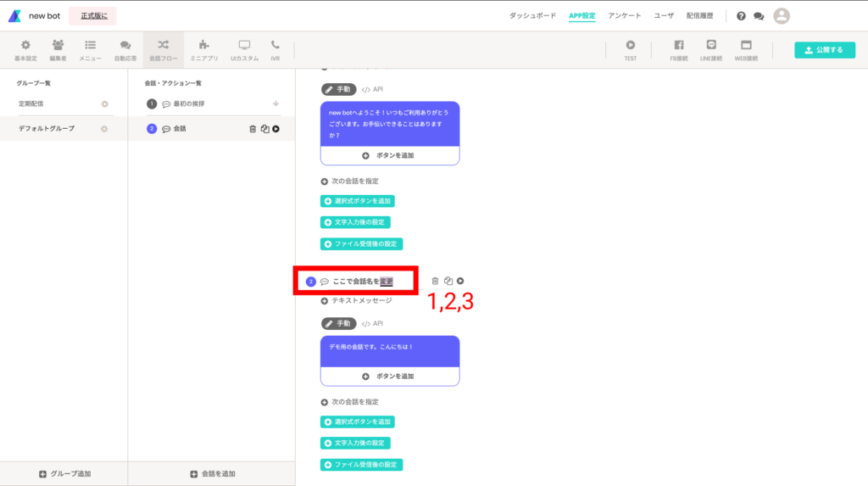
Task: Switch first message to API mode
Action: pos(372,89)
